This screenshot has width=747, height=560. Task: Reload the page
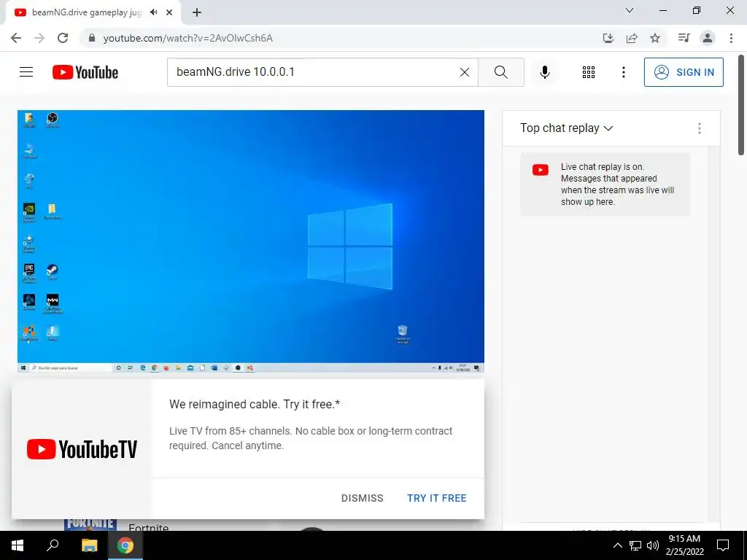pyautogui.click(x=63, y=38)
